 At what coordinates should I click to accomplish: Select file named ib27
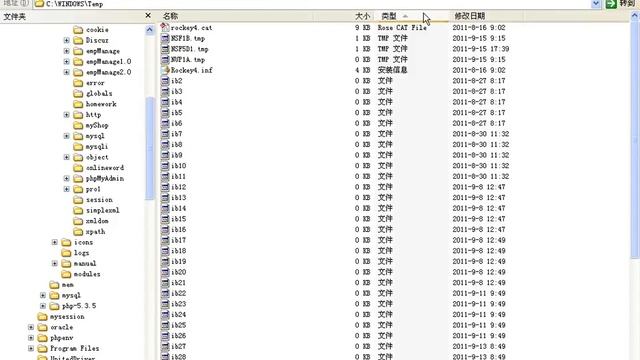point(178,346)
